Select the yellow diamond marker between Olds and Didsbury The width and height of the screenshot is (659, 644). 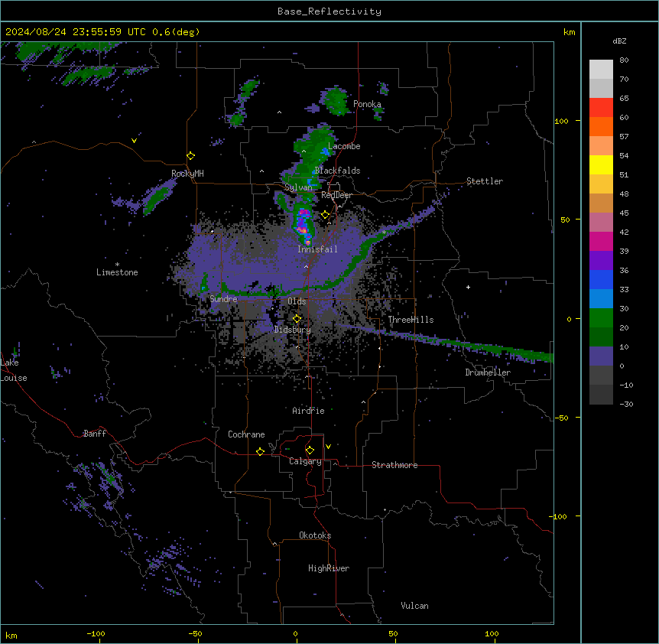297,318
